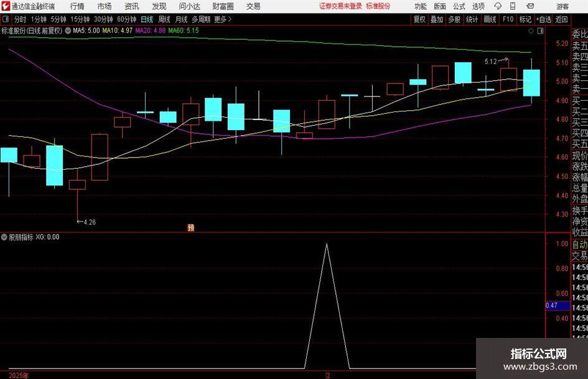Open the customer service headset icon
Viewport: 588px width, 379px height.
point(498,6)
